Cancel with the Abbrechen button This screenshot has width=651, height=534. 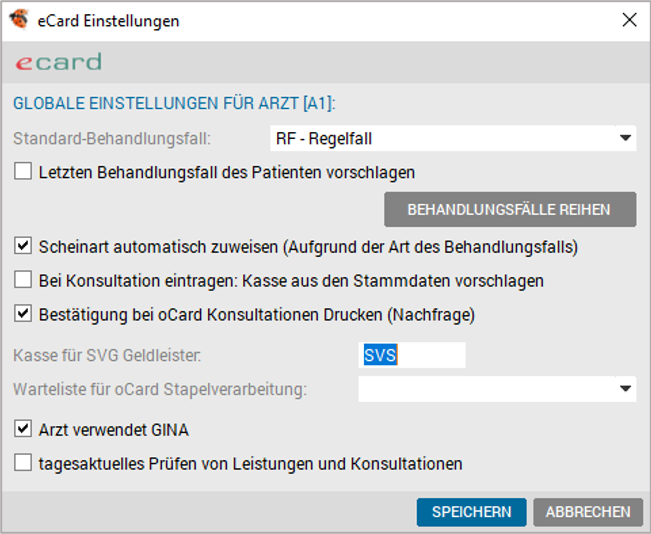(x=588, y=512)
